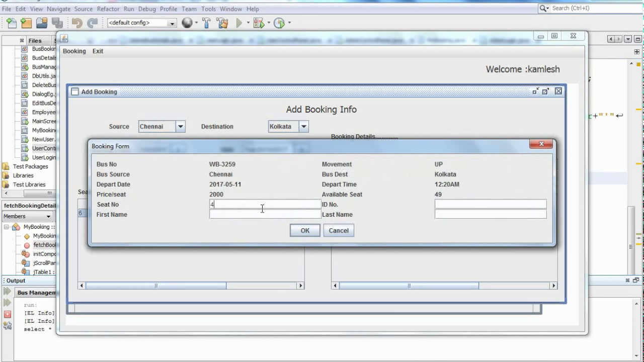This screenshot has width=644, height=362.
Task: Click the Last Name input field
Action: [491, 214]
